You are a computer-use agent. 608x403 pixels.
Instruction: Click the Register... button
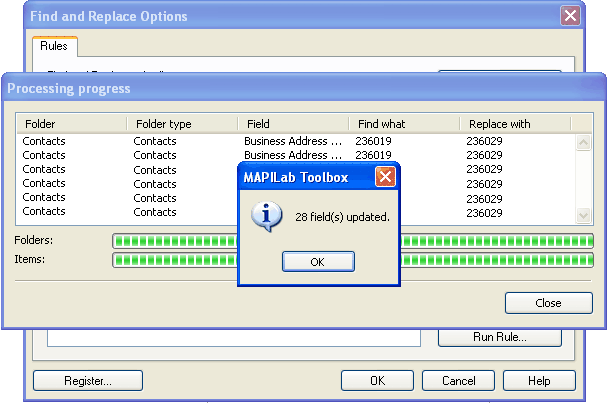click(88, 381)
